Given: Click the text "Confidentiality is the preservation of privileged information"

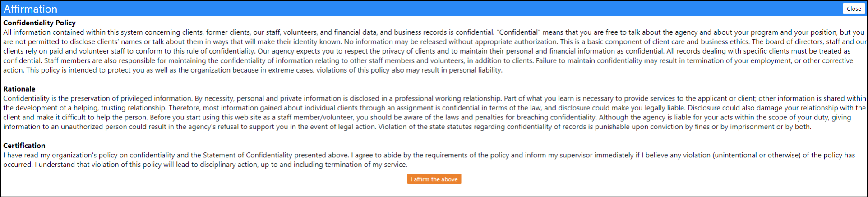Looking at the screenshot, I should point(98,98).
